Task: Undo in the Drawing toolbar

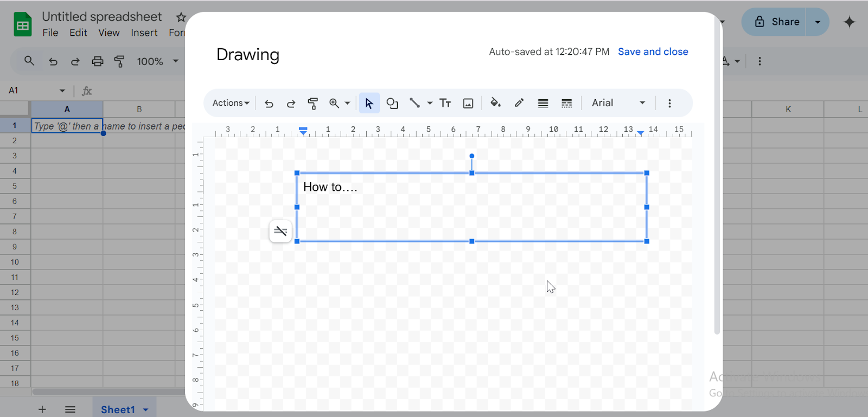Action: (x=269, y=103)
